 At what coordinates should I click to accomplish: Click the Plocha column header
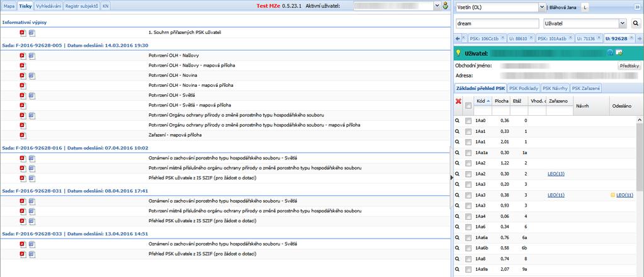pyautogui.click(x=502, y=101)
